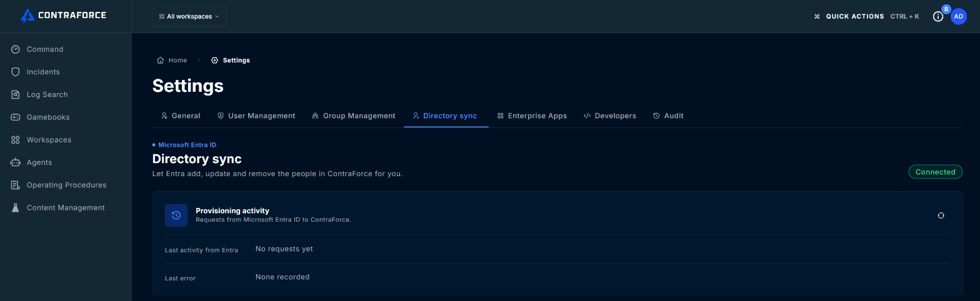
Task: Click the Gamebooks controller icon
Action: (x=16, y=117)
